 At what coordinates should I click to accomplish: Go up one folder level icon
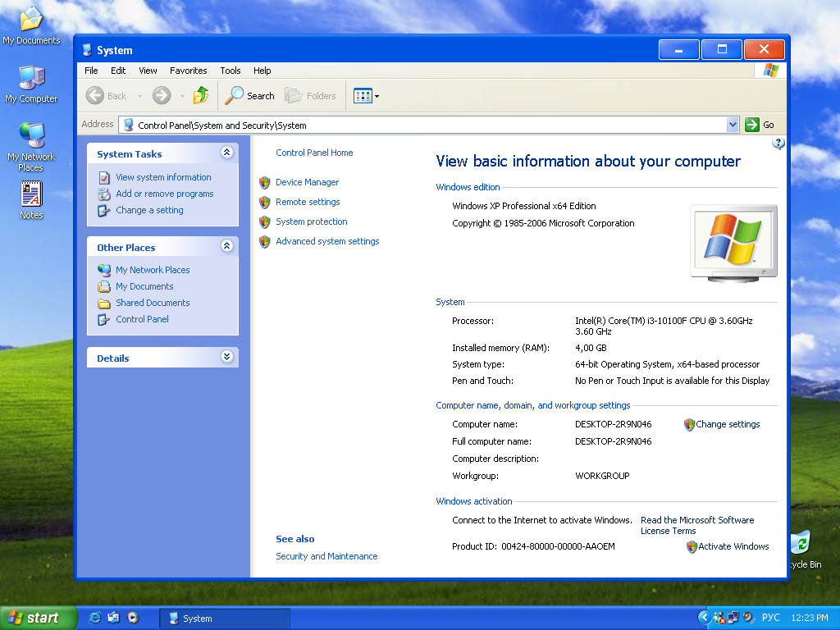[201, 95]
